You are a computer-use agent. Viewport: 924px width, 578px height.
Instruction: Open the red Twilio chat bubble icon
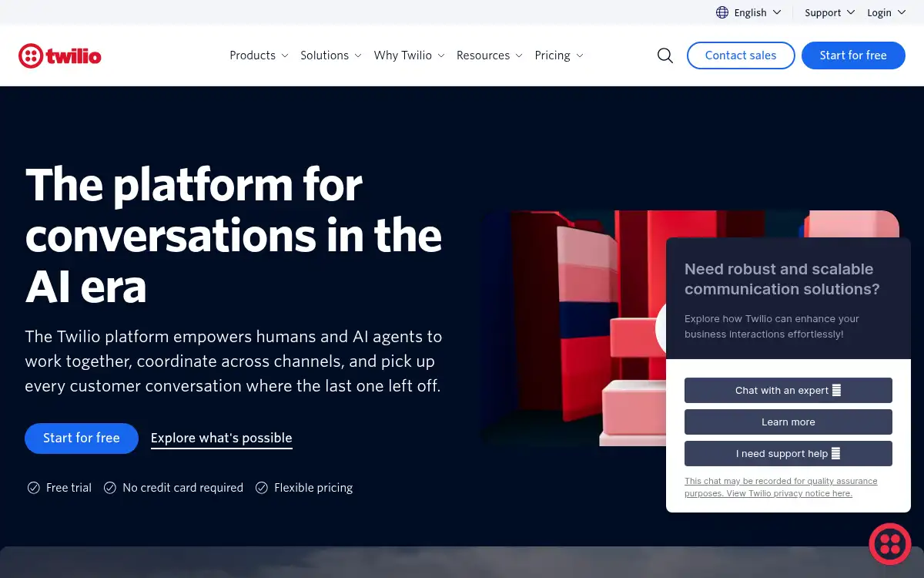(x=890, y=544)
